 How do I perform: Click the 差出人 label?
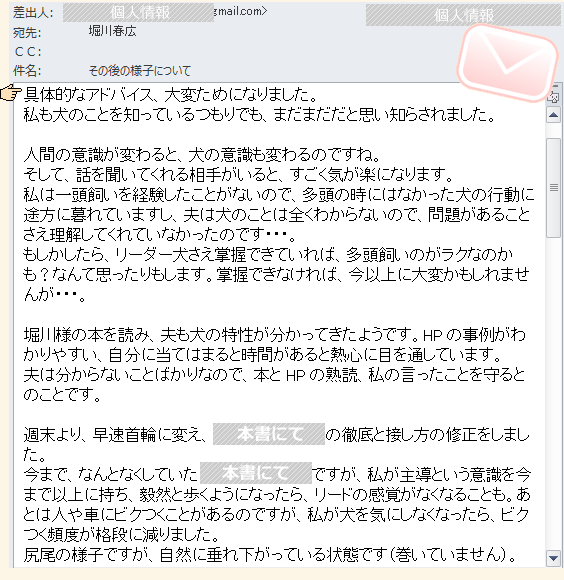coord(33,13)
